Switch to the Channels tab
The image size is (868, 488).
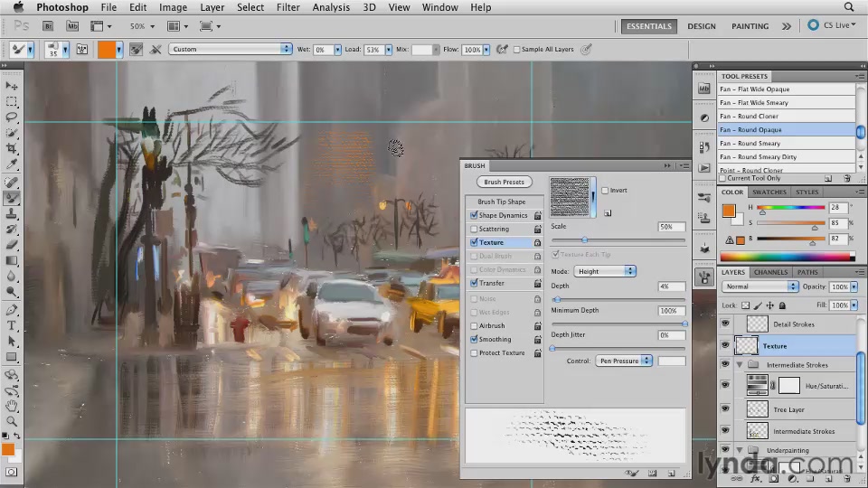tap(770, 272)
